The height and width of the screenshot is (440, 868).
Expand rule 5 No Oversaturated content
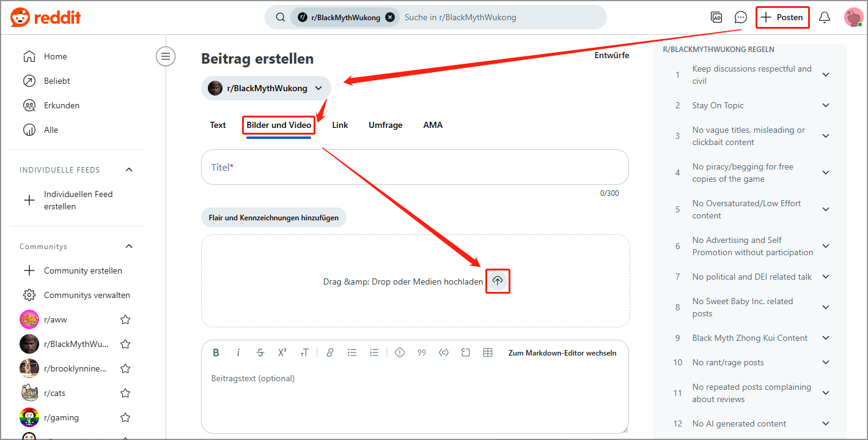(826, 209)
